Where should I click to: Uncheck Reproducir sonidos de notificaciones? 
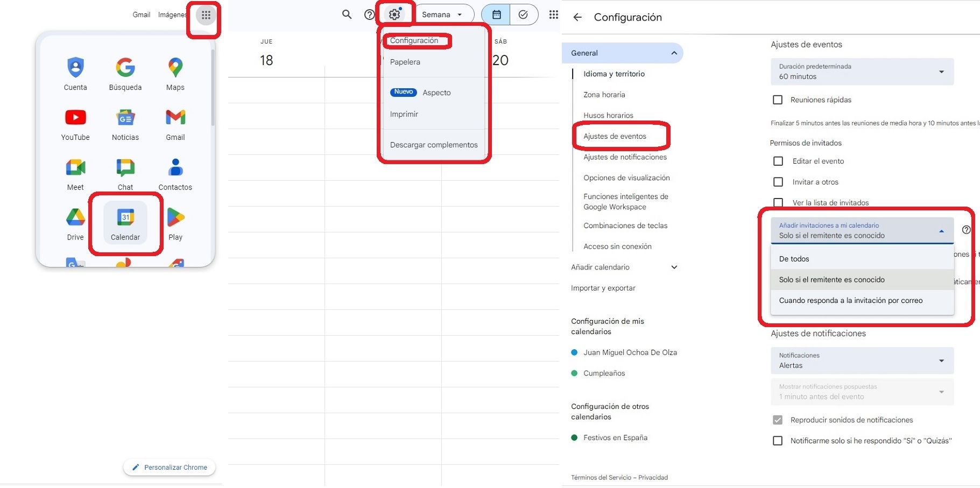(x=777, y=420)
